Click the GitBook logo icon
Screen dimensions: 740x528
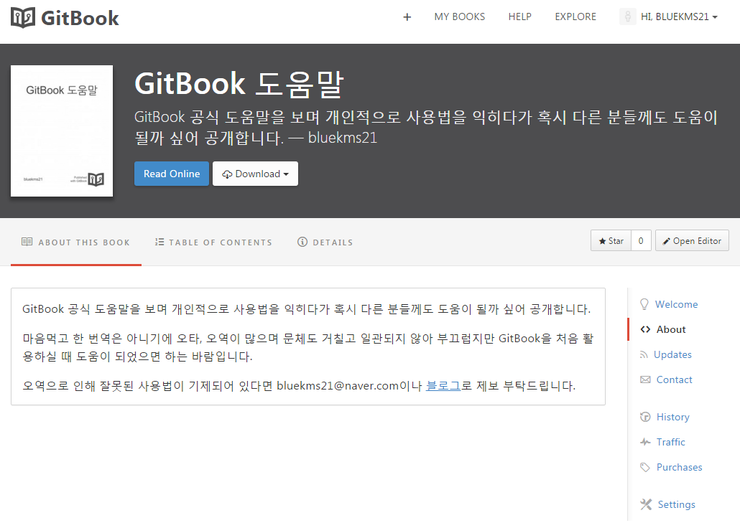(23, 17)
